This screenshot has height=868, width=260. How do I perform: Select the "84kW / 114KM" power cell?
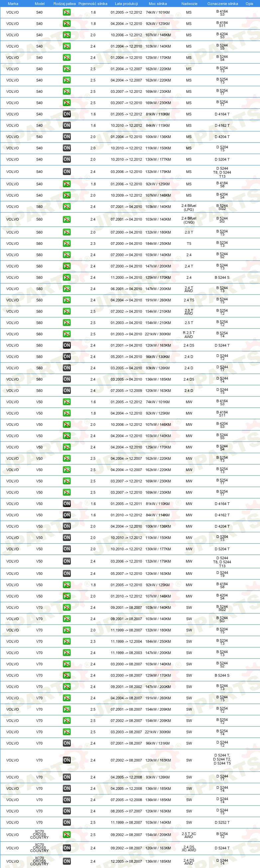pyautogui.click(x=158, y=515)
